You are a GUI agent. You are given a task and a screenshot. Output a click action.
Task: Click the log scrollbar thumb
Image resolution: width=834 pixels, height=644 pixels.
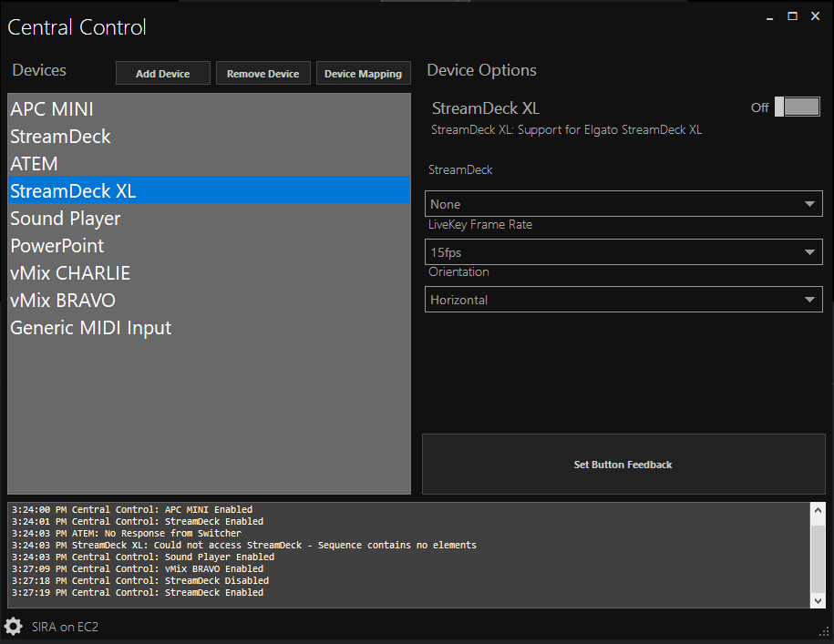pos(818,558)
